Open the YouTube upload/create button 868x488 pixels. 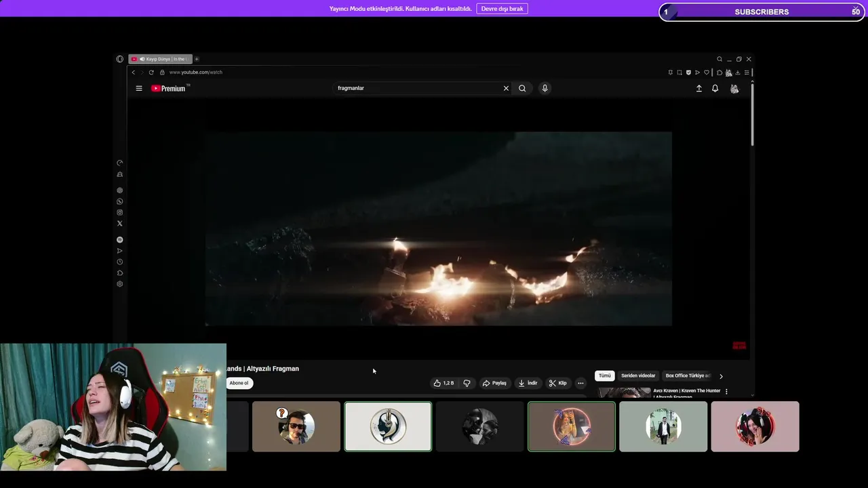pos(699,88)
